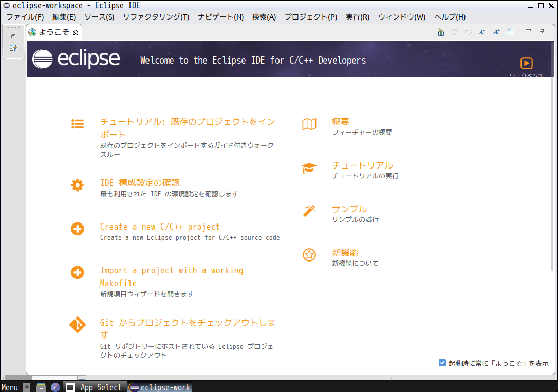Click 'Create a new Eclipse project for C/C++ source code' text
Screen dimensions: 558x392
[x=190, y=238]
